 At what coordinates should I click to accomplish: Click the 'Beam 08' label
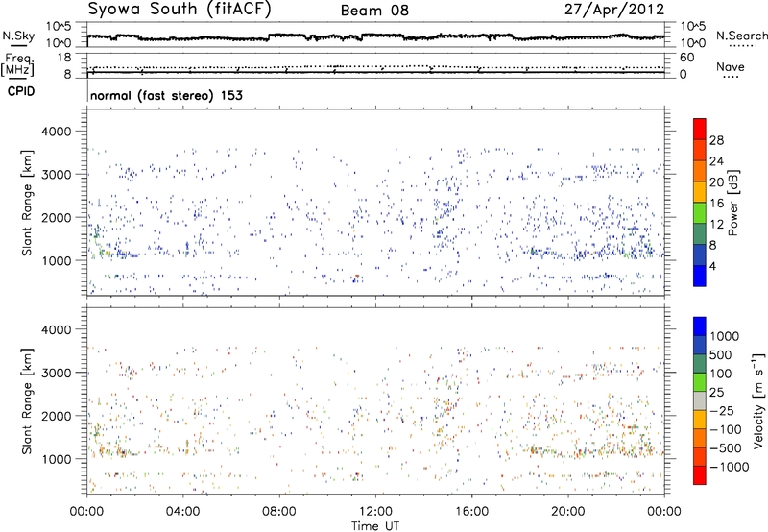pos(374,11)
